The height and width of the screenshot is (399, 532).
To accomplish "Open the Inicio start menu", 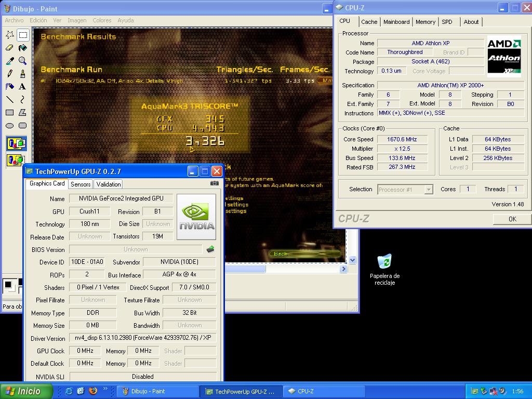I will 26,391.
